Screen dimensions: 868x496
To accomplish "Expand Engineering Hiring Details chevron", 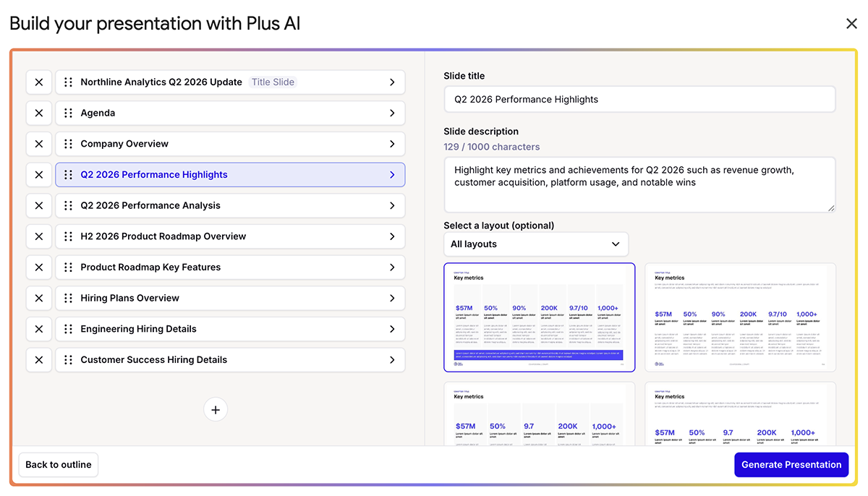I will (x=392, y=329).
